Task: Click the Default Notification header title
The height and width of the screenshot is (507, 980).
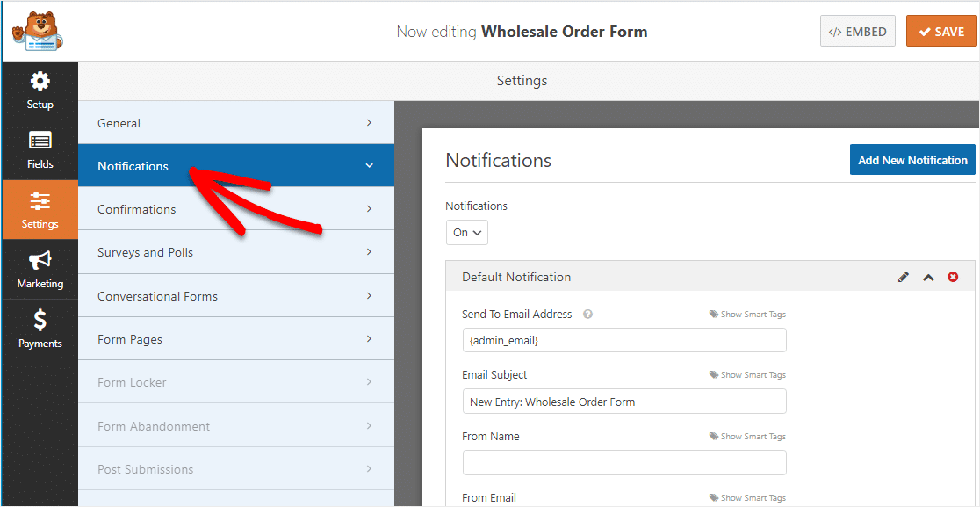Action: click(516, 277)
